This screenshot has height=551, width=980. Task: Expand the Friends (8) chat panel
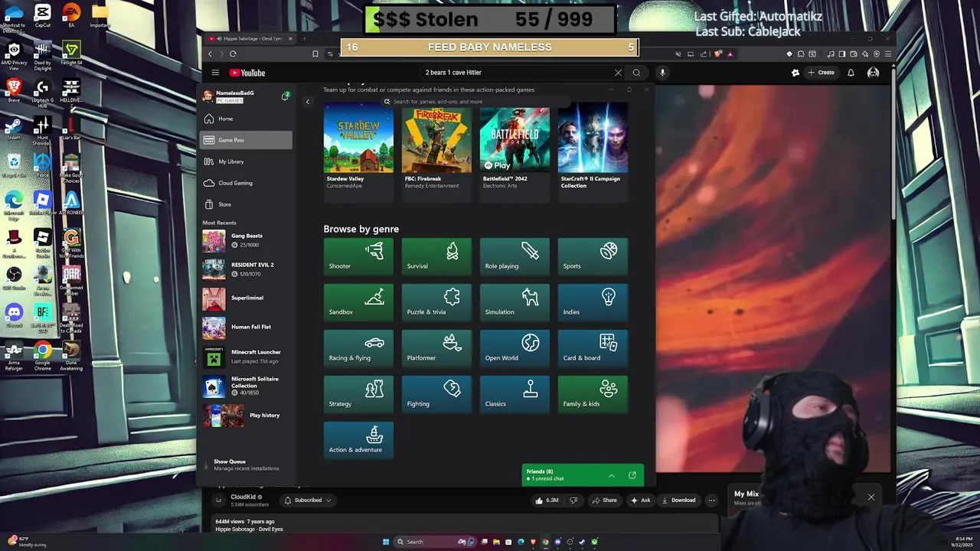[x=611, y=475]
